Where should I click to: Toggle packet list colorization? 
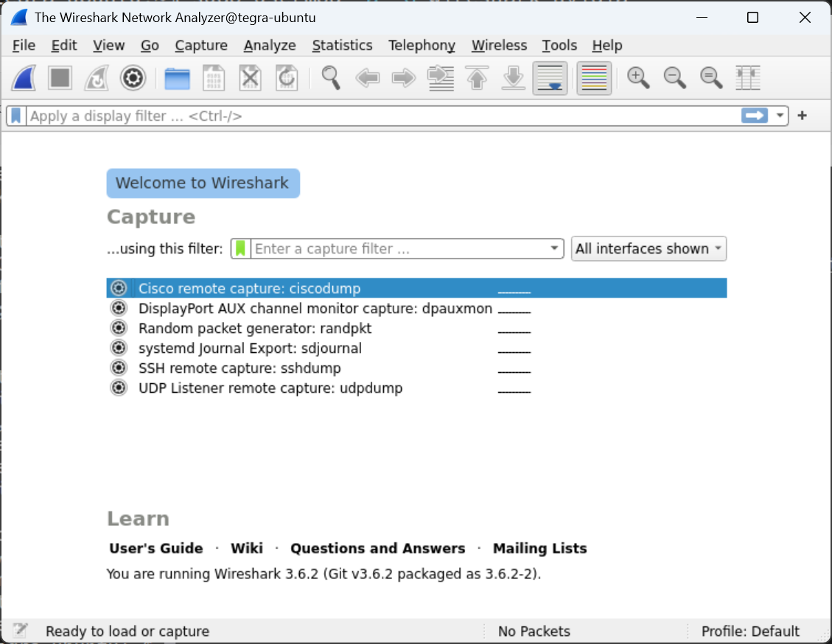[594, 78]
